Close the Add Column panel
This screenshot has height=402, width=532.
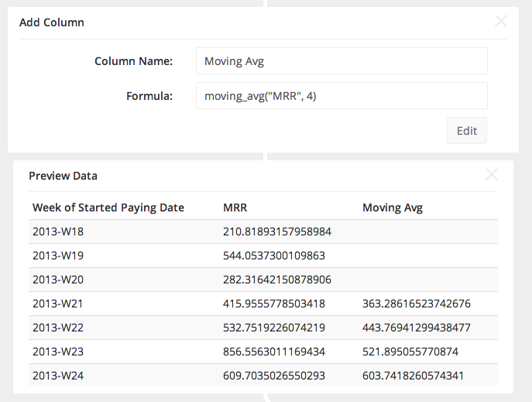(501, 22)
